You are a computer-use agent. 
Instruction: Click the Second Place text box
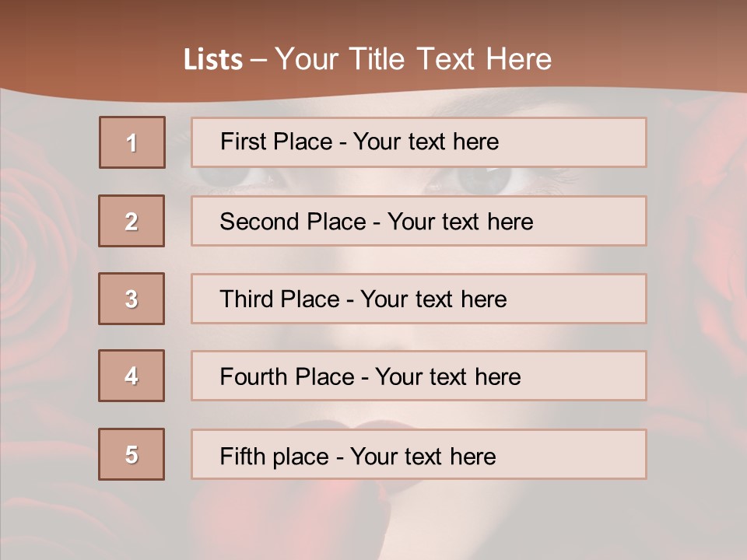click(419, 221)
